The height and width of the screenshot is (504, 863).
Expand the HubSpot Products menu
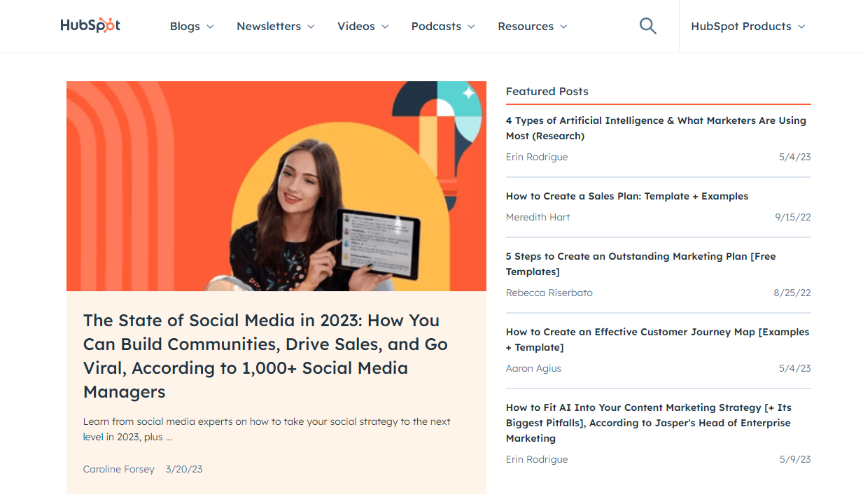coord(748,26)
